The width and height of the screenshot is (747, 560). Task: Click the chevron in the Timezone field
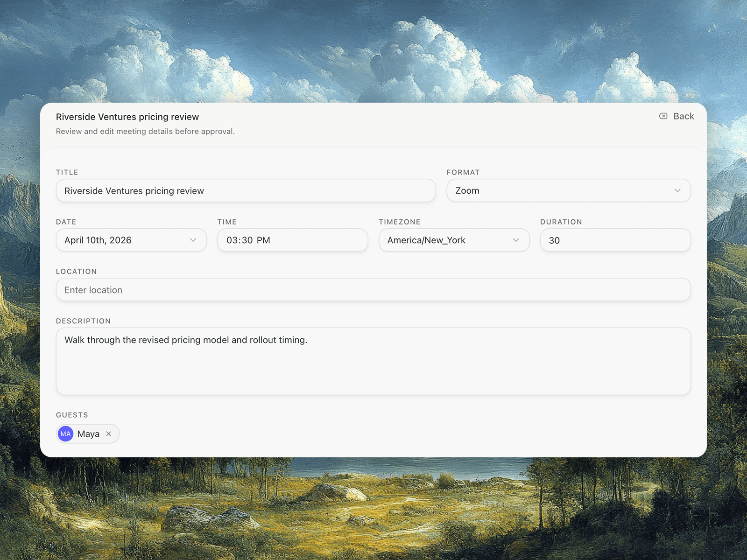[x=516, y=240]
